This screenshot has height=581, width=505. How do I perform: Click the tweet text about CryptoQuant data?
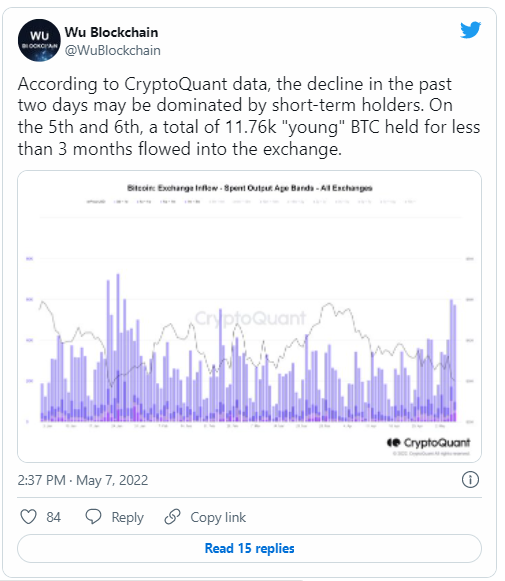(249, 116)
